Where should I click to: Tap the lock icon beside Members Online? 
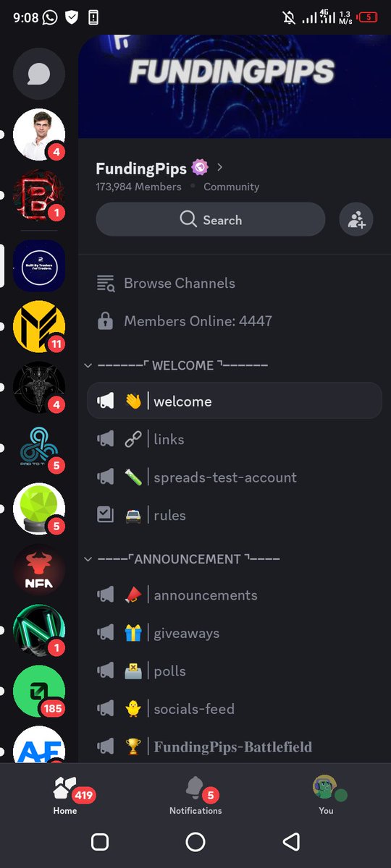tap(105, 320)
